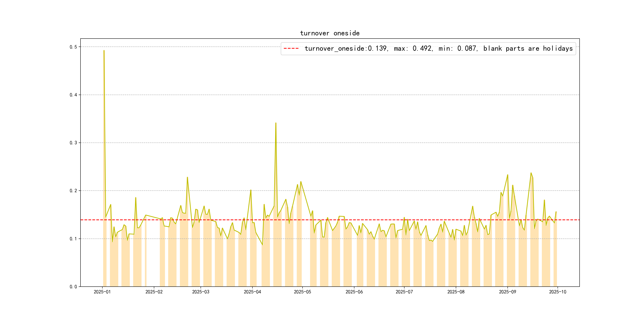Click the mid-April spike peak near 0.34
Image resolution: width=644 pixels, height=322 pixels.
coord(276,123)
